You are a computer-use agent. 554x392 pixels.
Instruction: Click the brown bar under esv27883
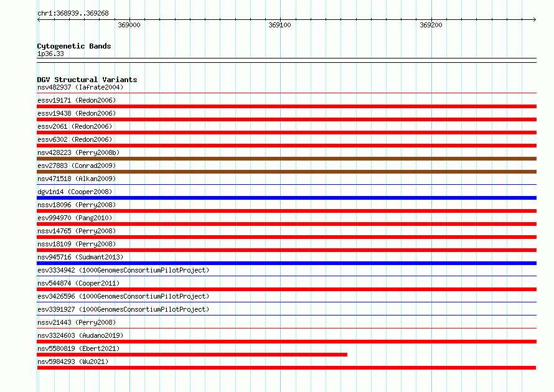(286, 172)
